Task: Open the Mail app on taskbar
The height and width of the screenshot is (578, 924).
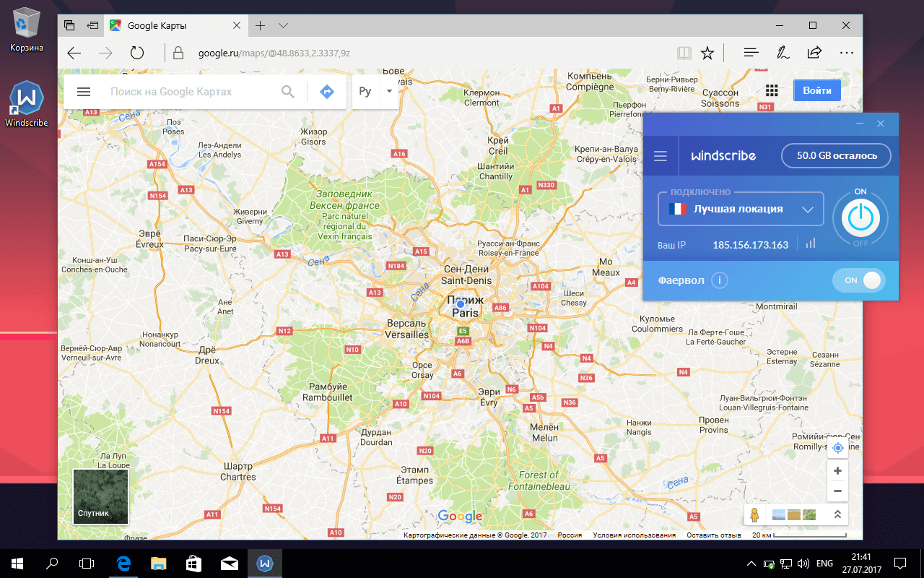Action: 230,562
